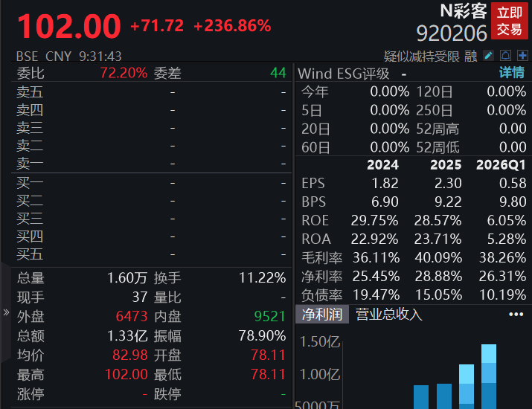Viewport: 532px width, 409px height.
Task: Click the 融 margin trading tag
Action: click(x=470, y=57)
